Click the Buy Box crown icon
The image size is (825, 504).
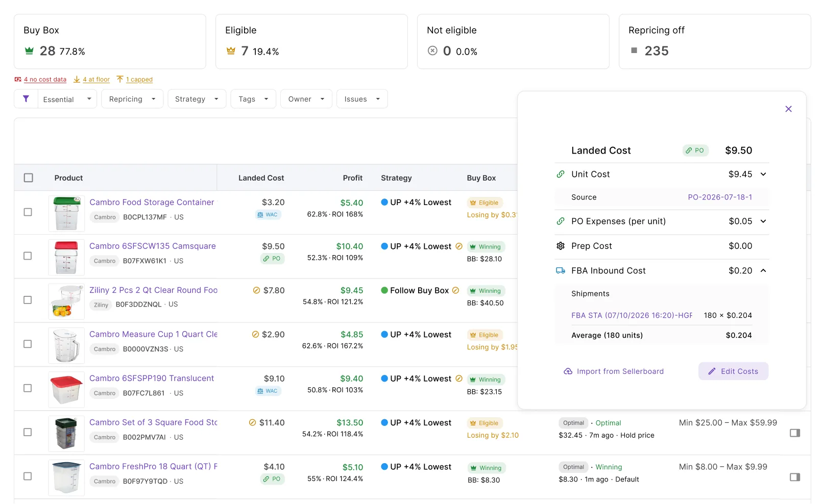(29, 51)
